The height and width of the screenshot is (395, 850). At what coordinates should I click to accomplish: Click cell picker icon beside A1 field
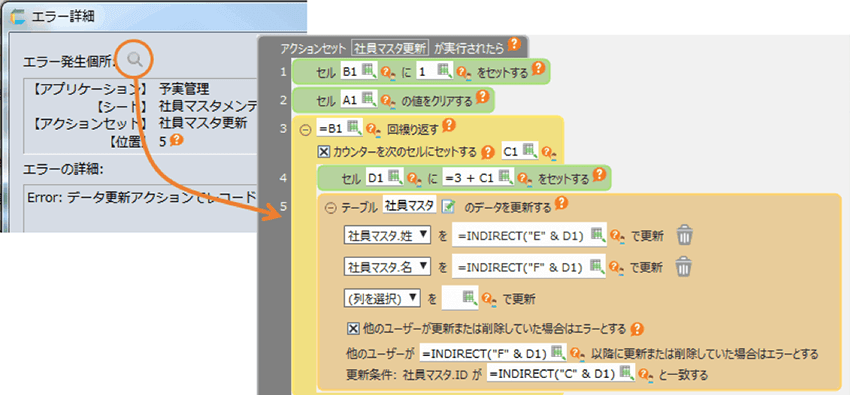368,98
